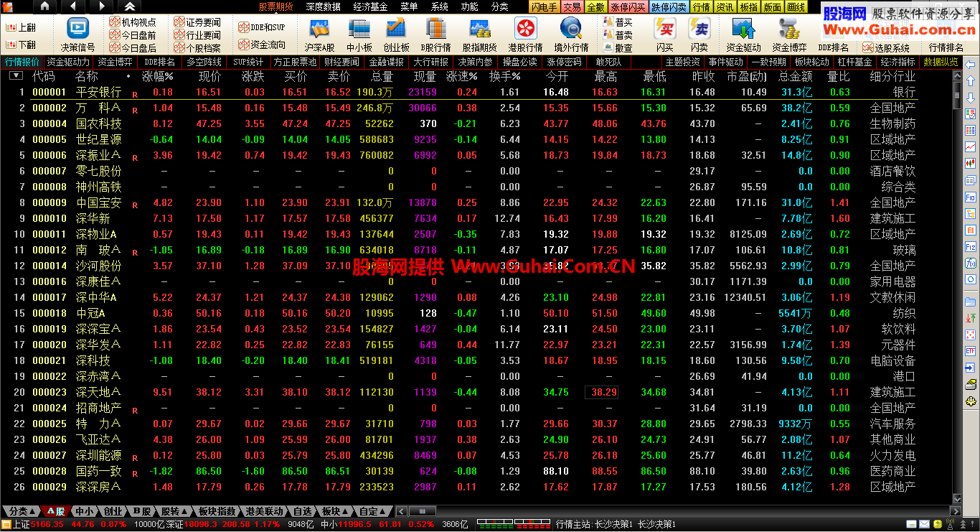Open 行业要闻 news item
Screen dimensions: 980x532
197,35
